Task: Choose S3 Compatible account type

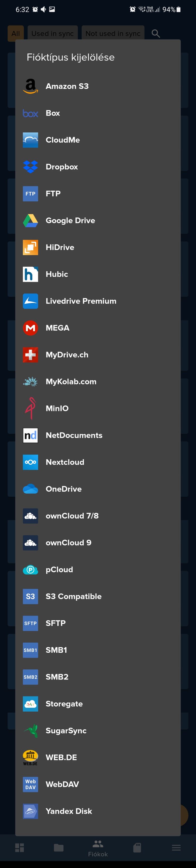Action: pos(98,596)
